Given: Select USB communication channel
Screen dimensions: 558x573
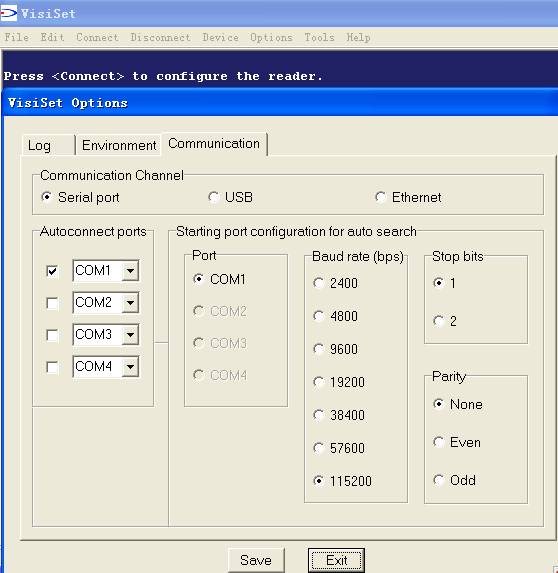Looking at the screenshot, I should click(x=231, y=197).
